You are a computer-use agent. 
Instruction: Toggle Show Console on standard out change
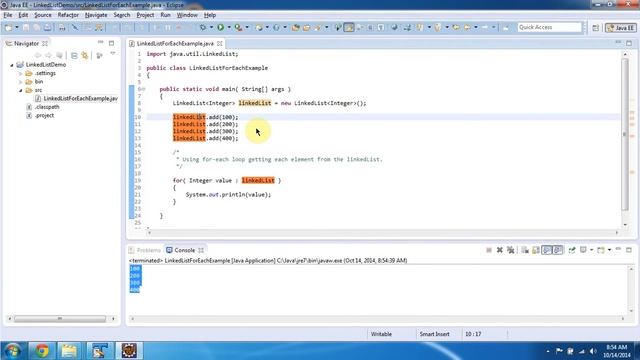coord(547,250)
